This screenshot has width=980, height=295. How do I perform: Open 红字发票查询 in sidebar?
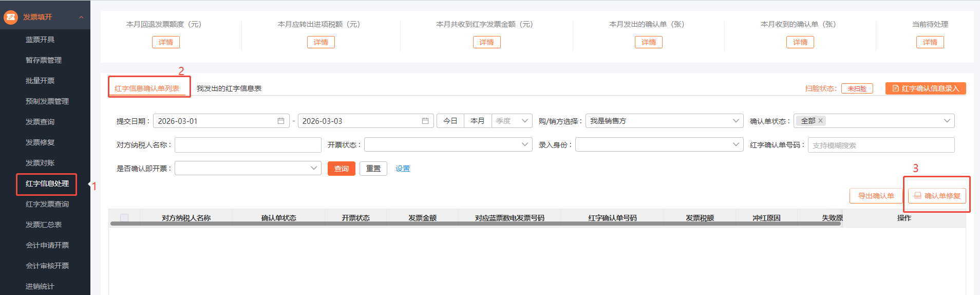tap(47, 204)
